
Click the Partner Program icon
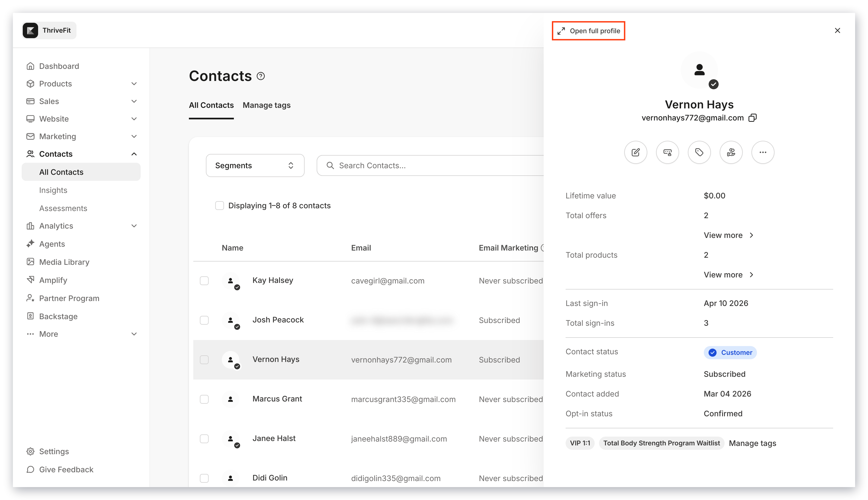pyautogui.click(x=30, y=298)
